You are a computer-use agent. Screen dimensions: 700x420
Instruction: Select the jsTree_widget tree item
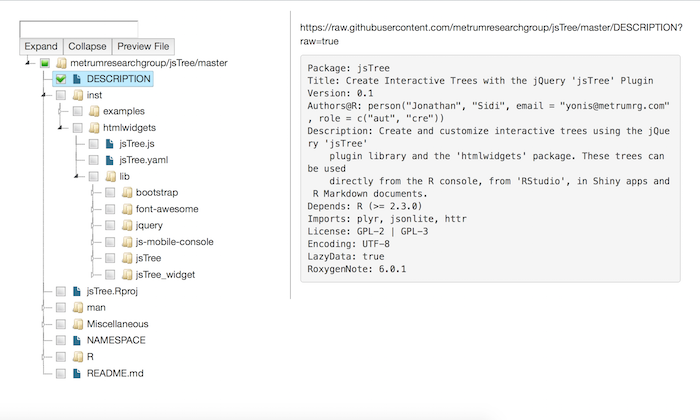(165, 274)
